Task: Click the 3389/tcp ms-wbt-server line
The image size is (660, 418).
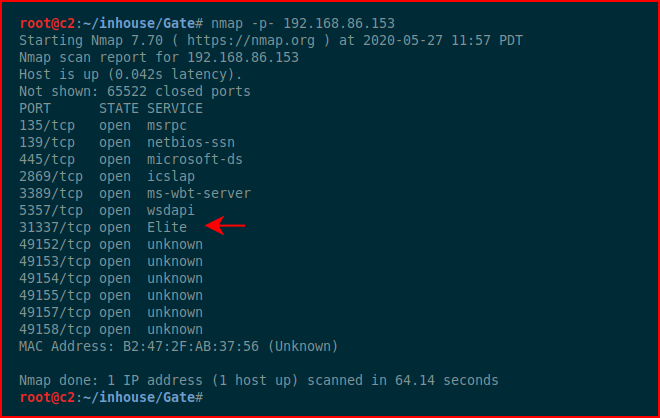Action: tap(135, 193)
